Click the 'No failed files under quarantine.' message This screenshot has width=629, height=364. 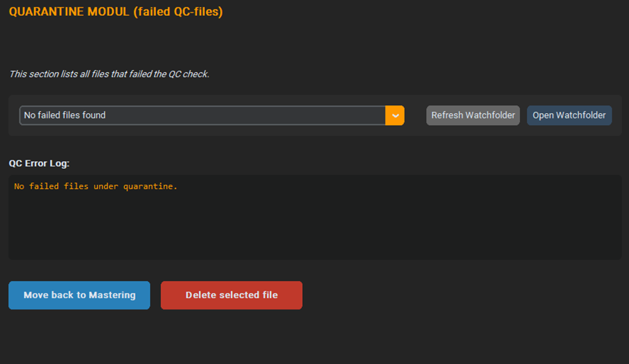(x=95, y=186)
